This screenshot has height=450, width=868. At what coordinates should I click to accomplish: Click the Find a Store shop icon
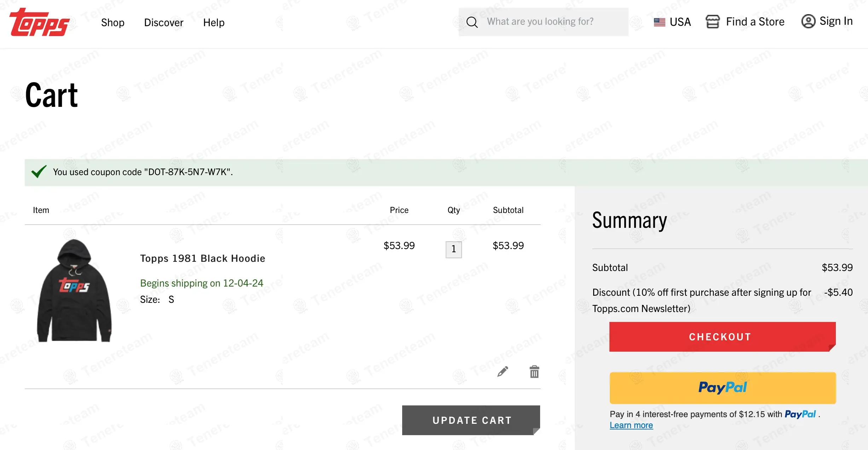pyautogui.click(x=712, y=22)
